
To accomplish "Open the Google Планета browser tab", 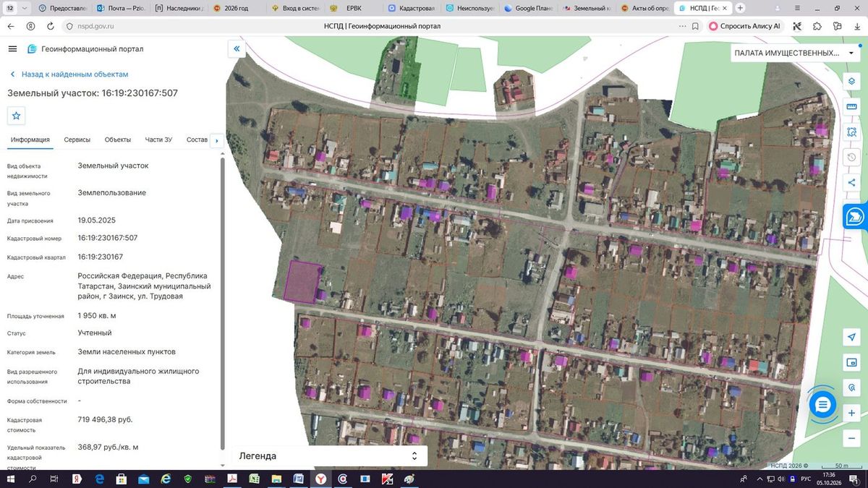I will pyautogui.click(x=527, y=8).
